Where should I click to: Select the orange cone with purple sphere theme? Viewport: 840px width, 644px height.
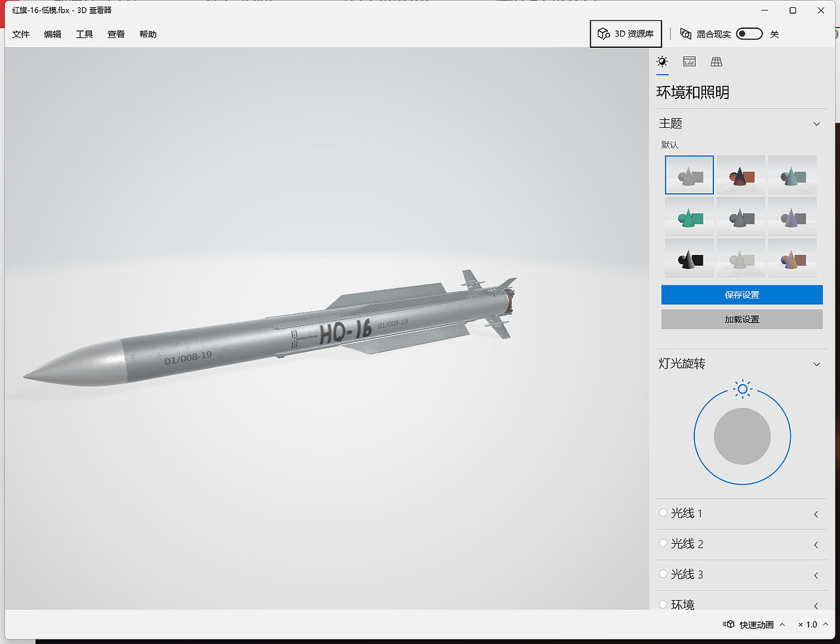[x=792, y=258]
